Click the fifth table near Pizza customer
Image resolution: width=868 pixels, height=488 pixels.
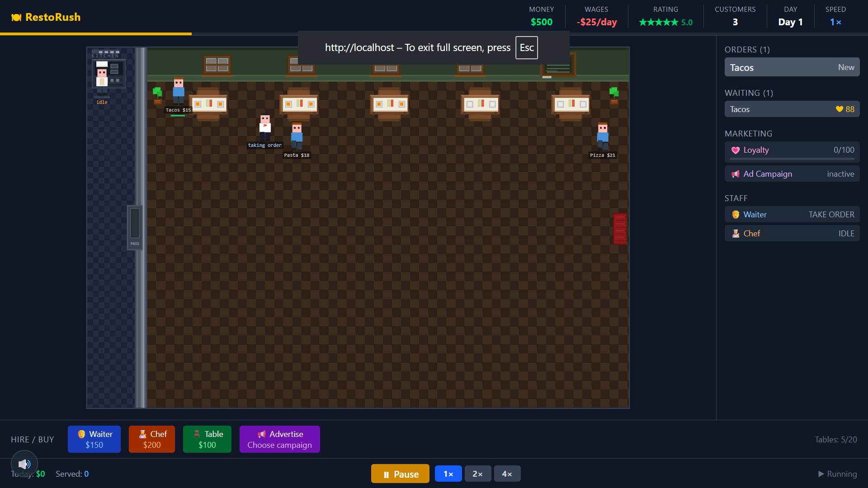coord(571,104)
